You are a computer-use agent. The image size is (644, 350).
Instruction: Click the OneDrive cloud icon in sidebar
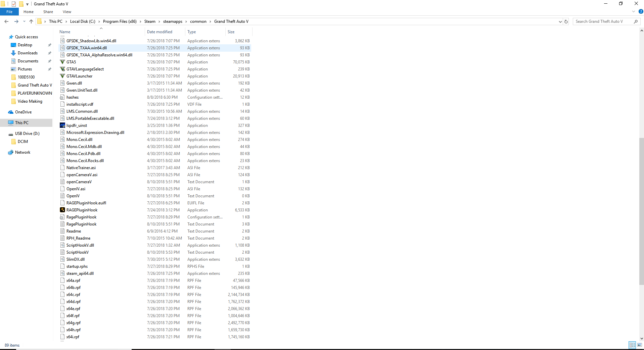(11, 112)
